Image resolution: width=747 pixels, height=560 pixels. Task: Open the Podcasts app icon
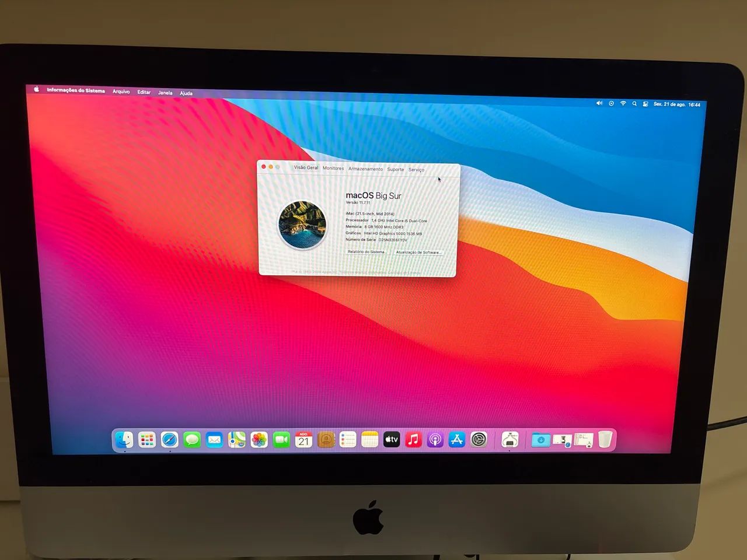pyautogui.click(x=435, y=440)
